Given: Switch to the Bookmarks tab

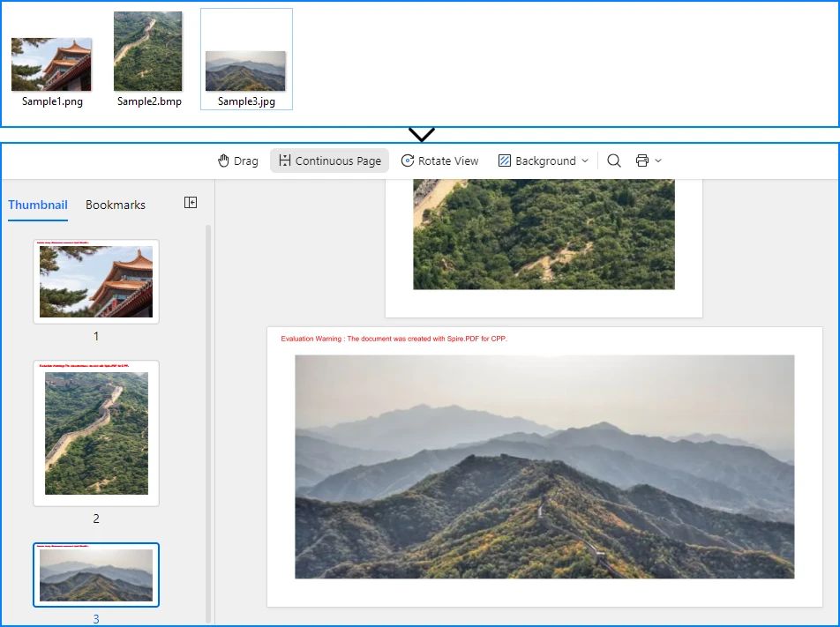Looking at the screenshot, I should [115, 205].
